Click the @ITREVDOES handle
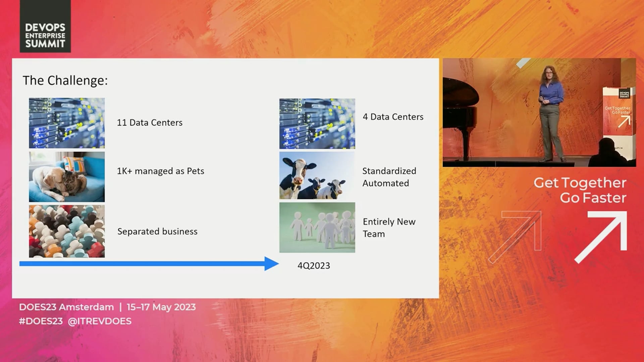 click(x=100, y=321)
